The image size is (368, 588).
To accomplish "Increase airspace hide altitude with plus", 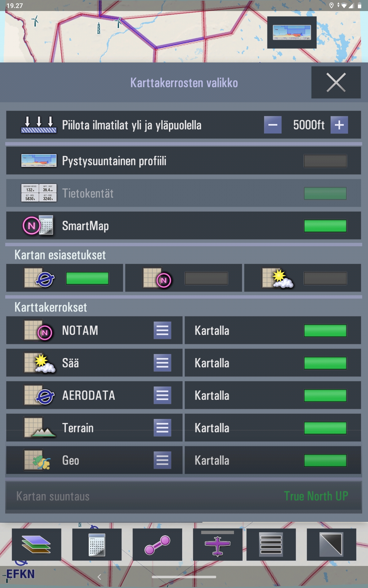I will click(x=339, y=125).
